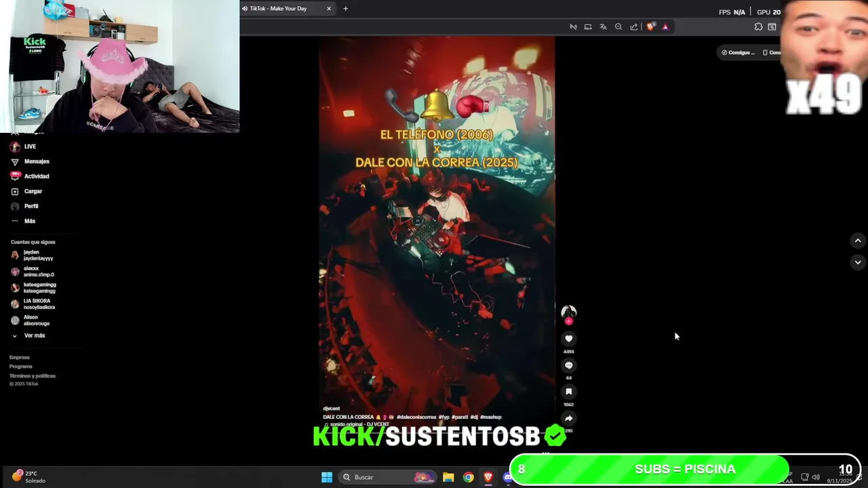Open File Explorer from the taskbar

448,477
